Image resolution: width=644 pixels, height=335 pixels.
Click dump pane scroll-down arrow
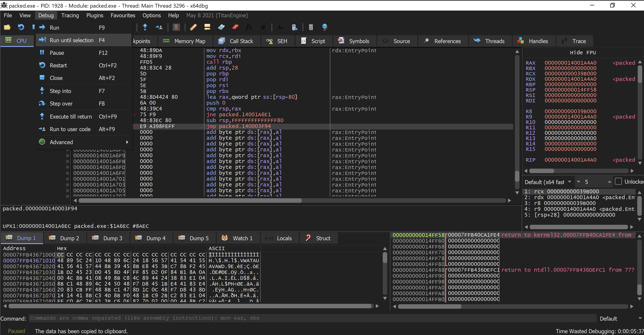tap(385, 298)
